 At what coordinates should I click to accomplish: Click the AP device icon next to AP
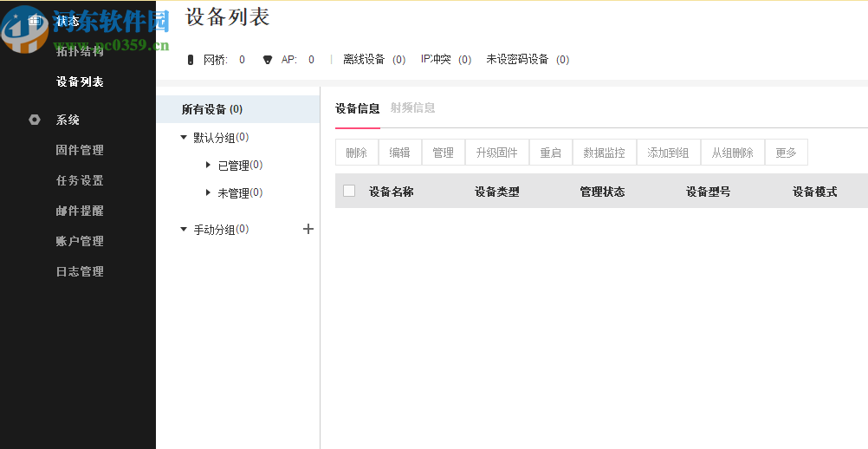[268, 60]
